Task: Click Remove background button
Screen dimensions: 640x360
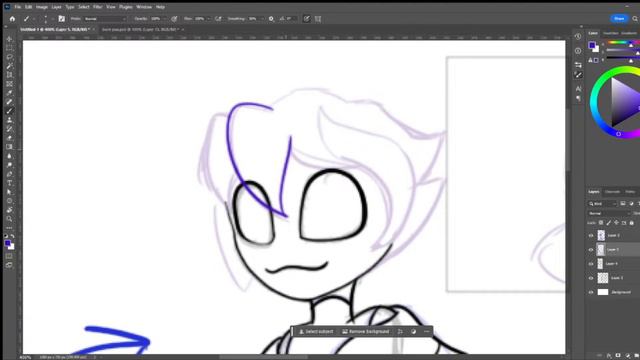Action: pyautogui.click(x=366, y=331)
